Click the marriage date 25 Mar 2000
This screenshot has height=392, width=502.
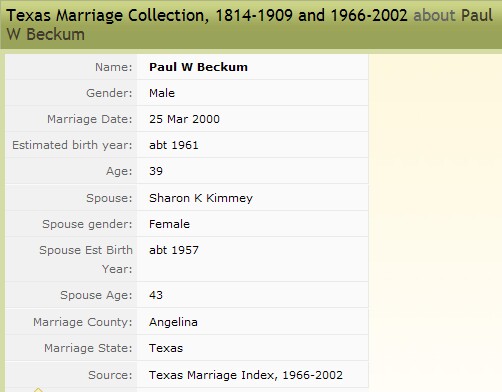coord(184,119)
